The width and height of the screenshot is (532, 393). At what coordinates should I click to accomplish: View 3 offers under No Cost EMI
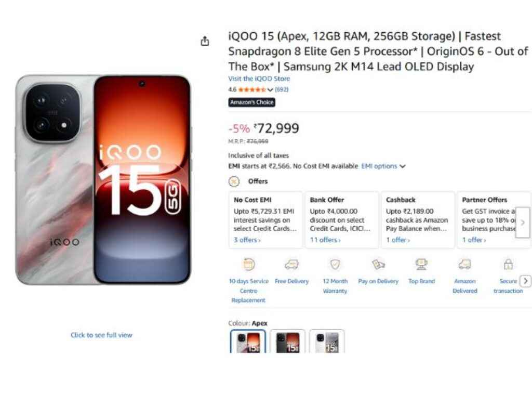coord(247,240)
